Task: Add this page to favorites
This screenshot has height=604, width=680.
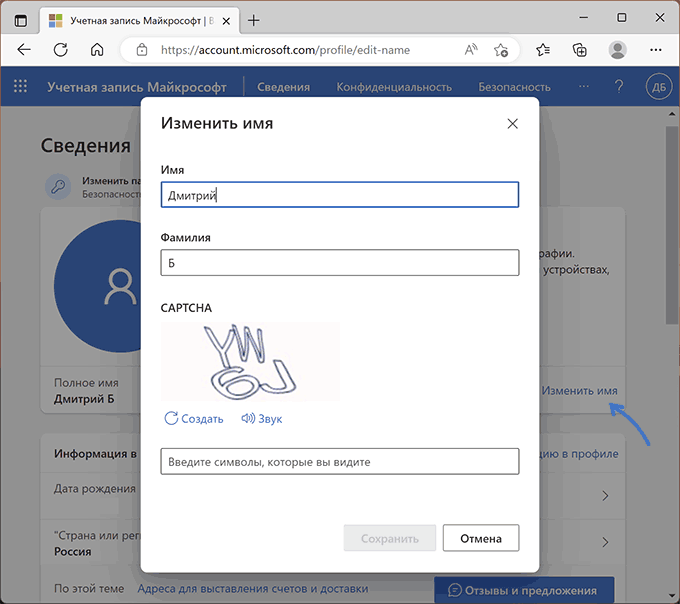Action: pos(500,50)
